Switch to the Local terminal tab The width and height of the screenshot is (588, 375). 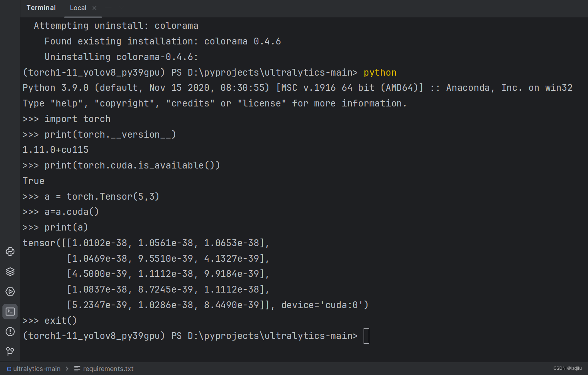pos(78,8)
